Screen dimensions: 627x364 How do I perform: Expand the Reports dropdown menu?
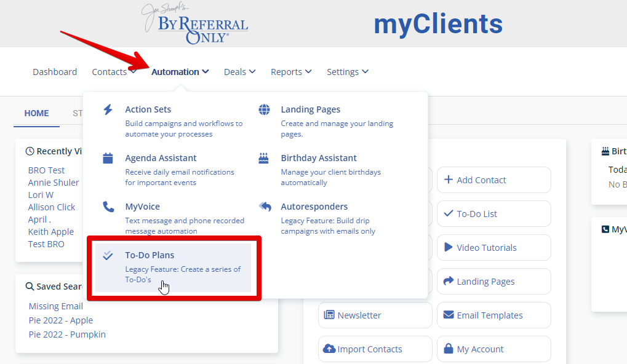(291, 72)
